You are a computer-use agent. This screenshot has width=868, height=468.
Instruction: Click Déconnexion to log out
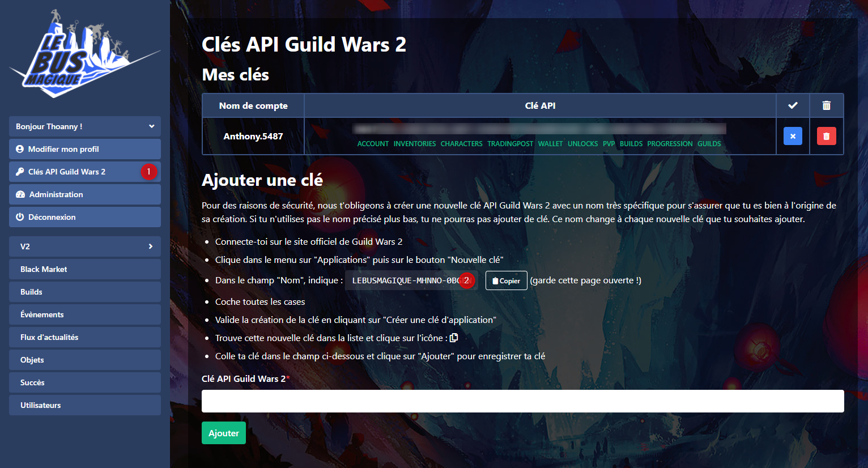coord(85,217)
